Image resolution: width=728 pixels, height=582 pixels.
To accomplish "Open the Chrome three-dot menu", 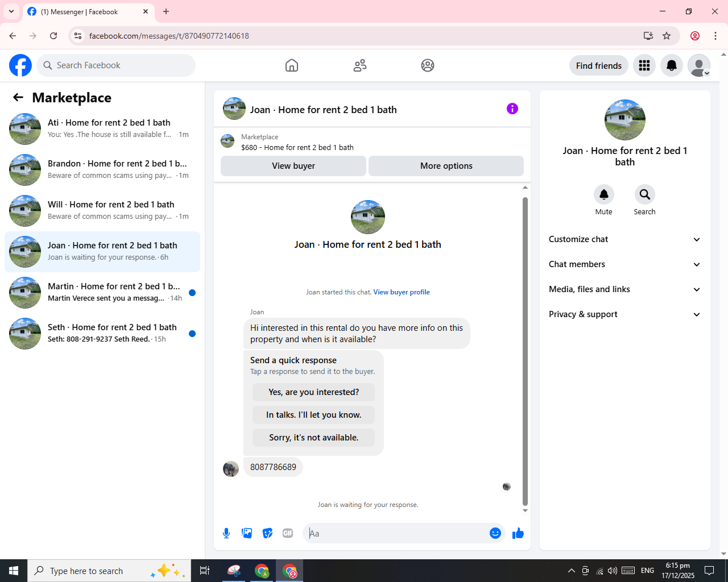I will pos(715,36).
